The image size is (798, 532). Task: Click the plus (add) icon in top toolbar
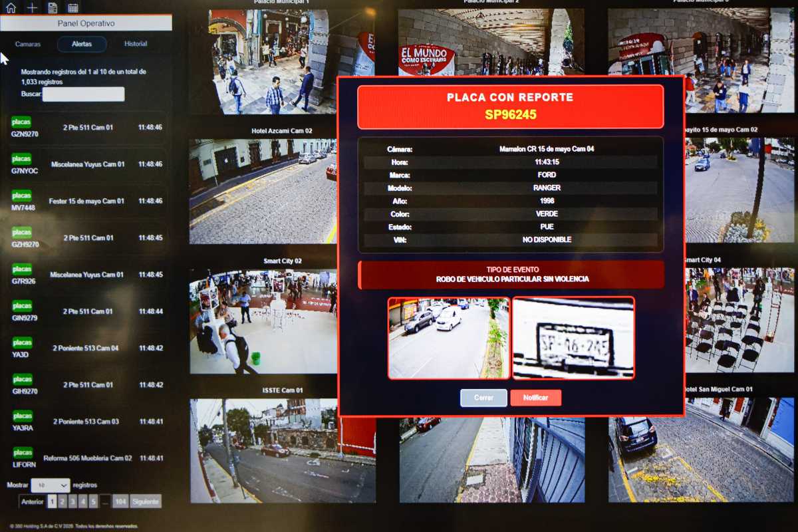[31, 8]
